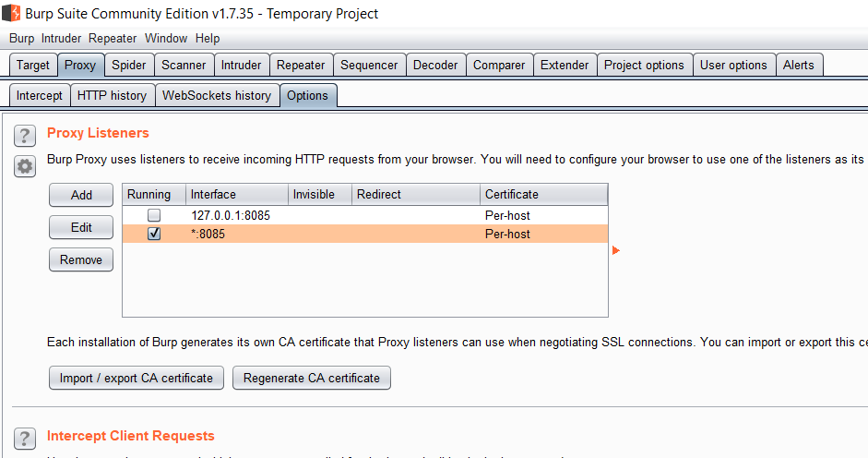Open Intercept Client Requests help icon
The image size is (868, 458).
click(25, 438)
